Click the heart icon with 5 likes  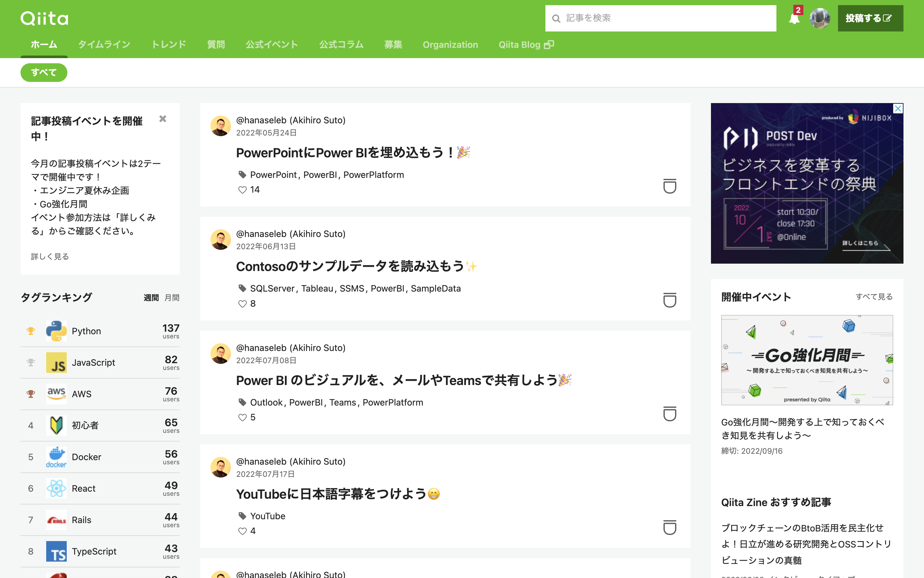pos(243,417)
